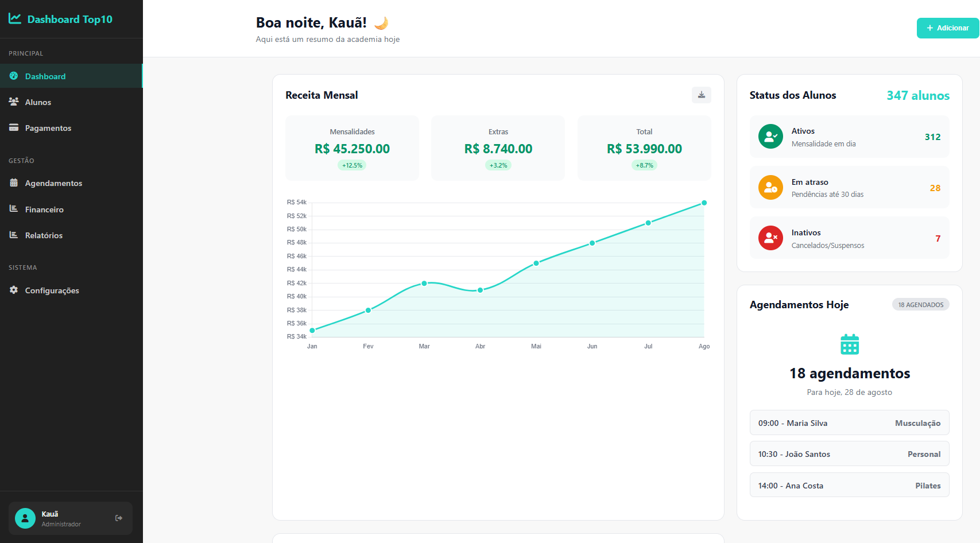Click the 09:00 Maria Silva appointment entry
Image resolution: width=980 pixels, height=543 pixels.
tap(849, 422)
